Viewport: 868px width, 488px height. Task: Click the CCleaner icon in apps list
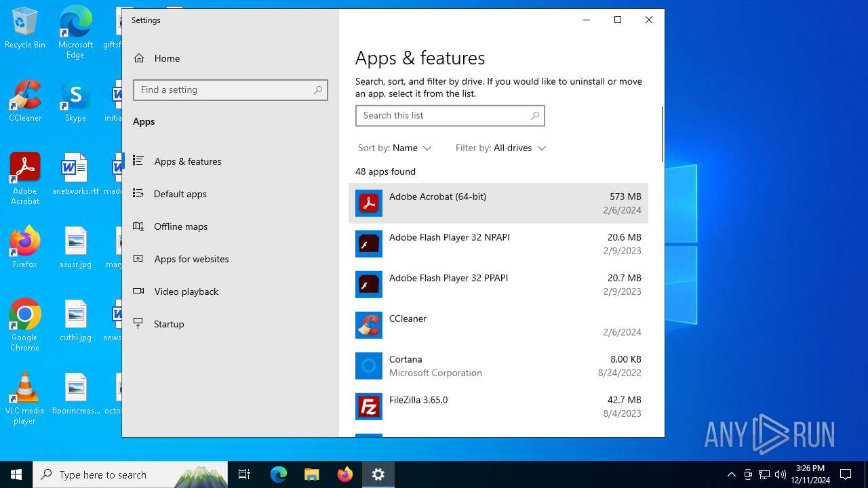coord(369,325)
